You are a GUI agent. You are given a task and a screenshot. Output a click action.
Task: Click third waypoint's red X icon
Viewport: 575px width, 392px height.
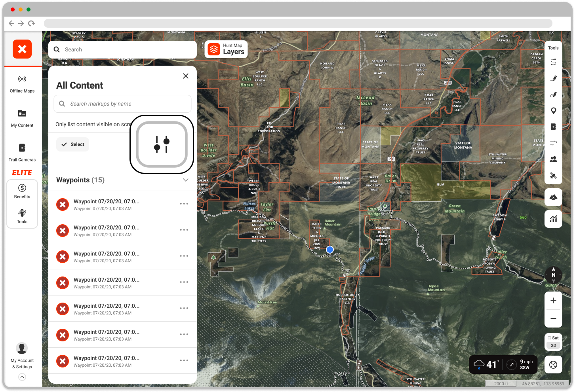coord(63,257)
